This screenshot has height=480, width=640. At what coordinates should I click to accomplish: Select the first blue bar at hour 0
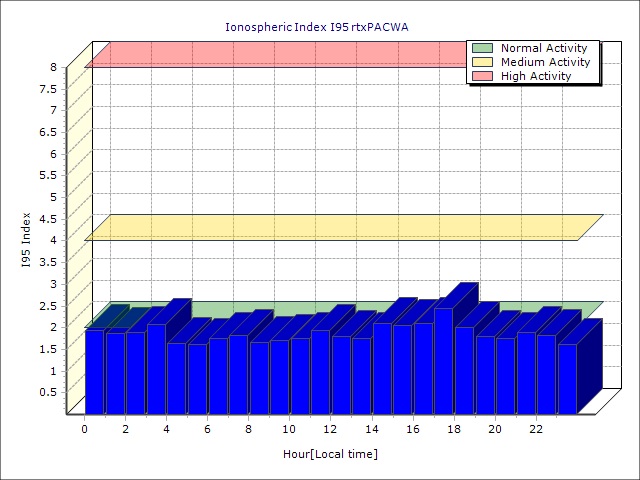(94, 370)
